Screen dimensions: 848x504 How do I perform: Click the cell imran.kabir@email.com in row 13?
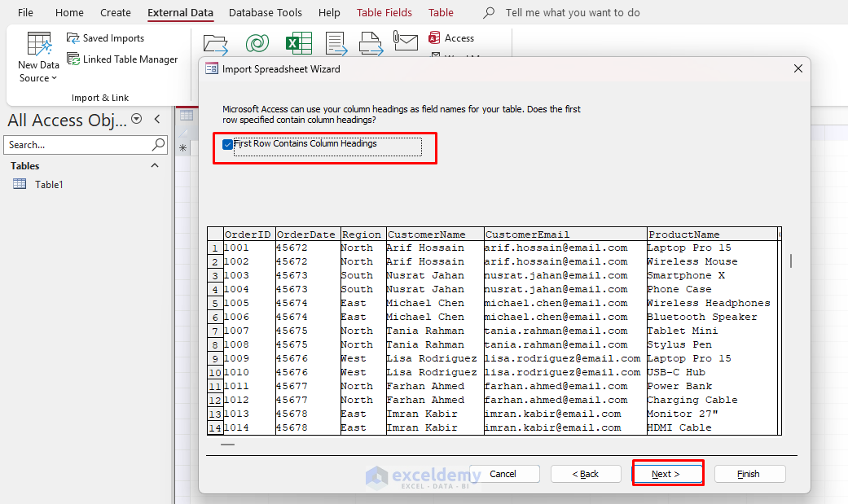click(x=565, y=414)
